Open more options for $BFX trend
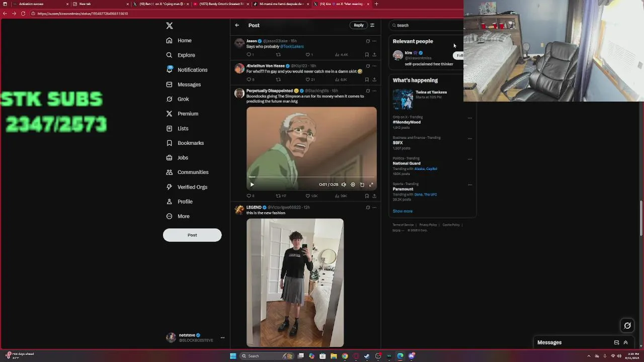Viewport: 644px width, 362px height. coord(470,139)
